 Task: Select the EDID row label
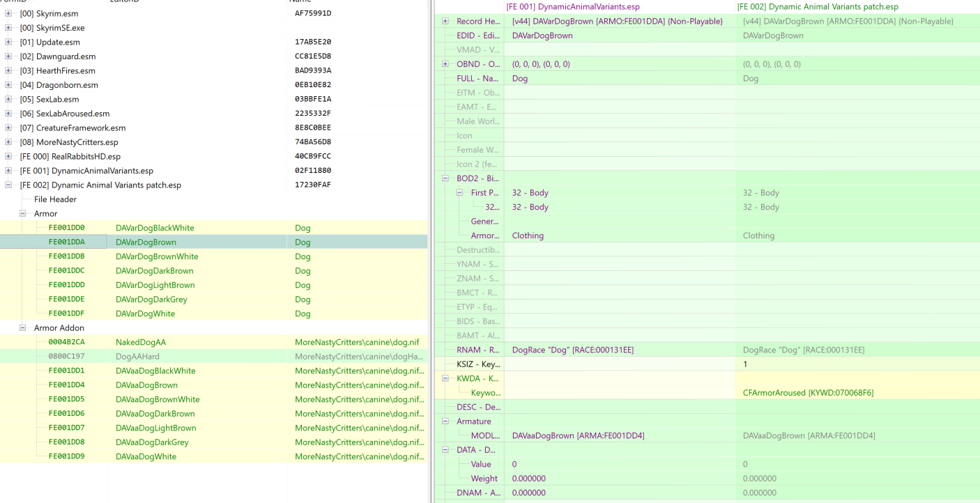478,36
